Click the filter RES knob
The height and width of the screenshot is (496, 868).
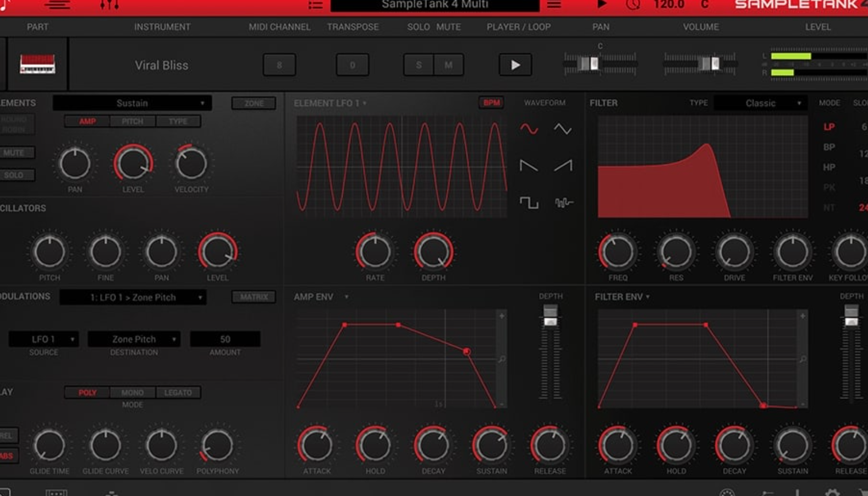(x=676, y=252)
